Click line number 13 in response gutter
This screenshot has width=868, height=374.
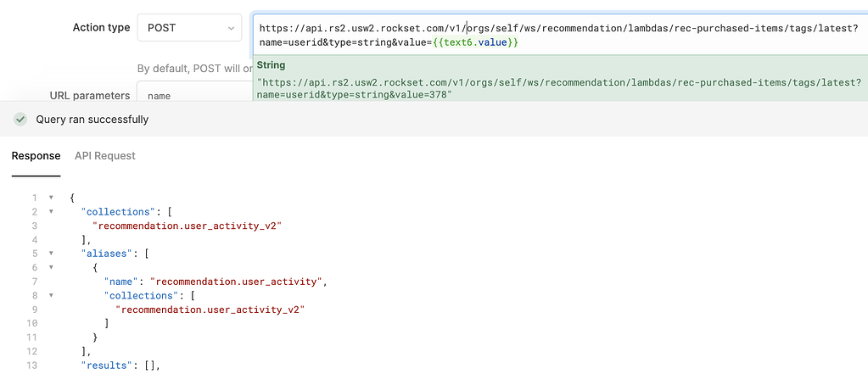32,366
